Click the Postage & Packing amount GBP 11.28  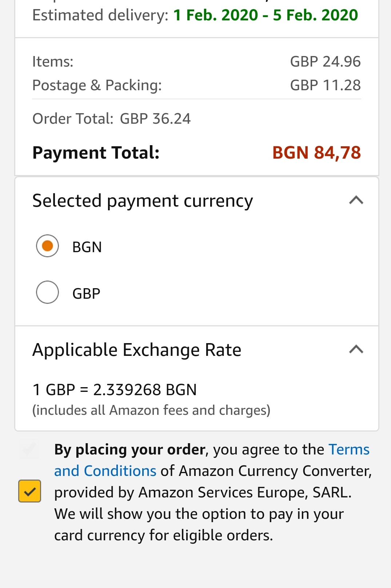coord(325,85)
